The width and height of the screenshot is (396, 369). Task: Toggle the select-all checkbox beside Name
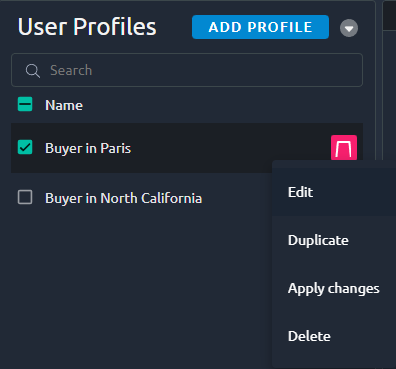tap(25, 104)
